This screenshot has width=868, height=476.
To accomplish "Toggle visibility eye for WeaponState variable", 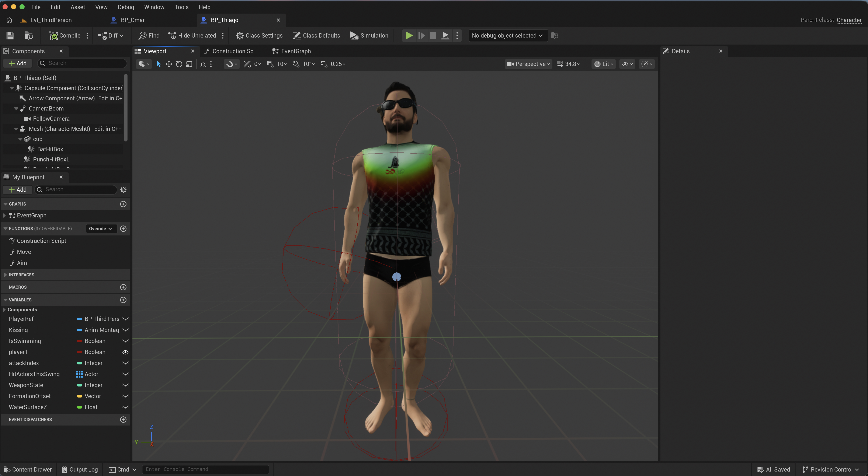I will (x=125, y=385).
